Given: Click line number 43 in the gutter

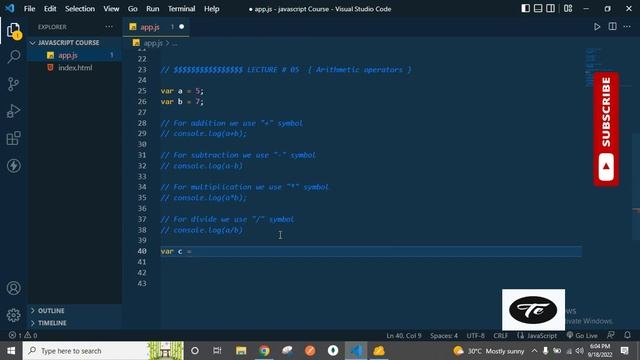Looking at the screenshot, I should coord(142,283).
